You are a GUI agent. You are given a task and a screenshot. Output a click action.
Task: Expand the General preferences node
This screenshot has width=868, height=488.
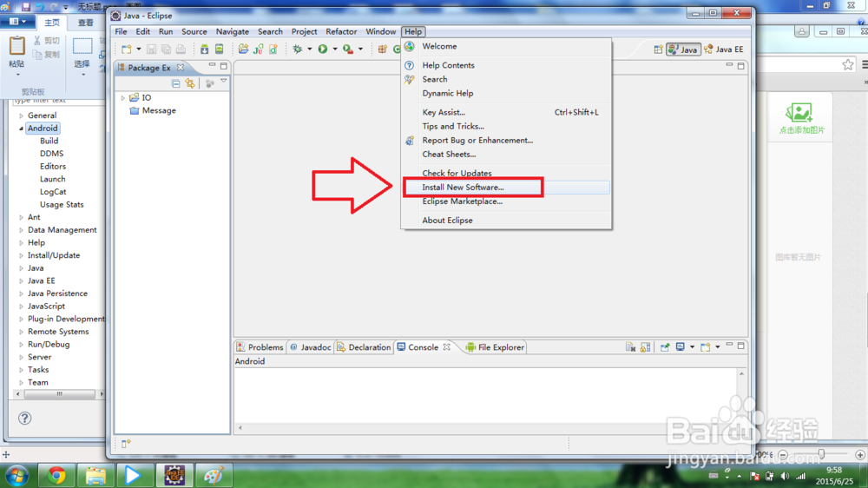(21, 115)
